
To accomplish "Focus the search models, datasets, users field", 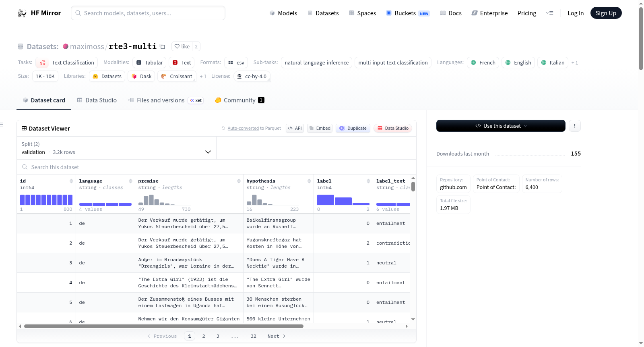I will click(x=148, y=13).
